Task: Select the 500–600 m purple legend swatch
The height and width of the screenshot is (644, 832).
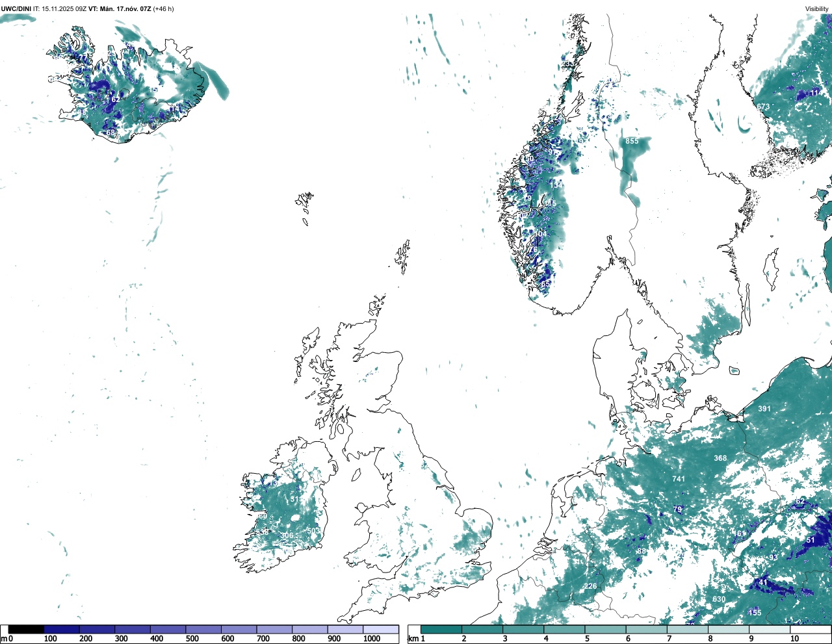Action: (203, 630)
